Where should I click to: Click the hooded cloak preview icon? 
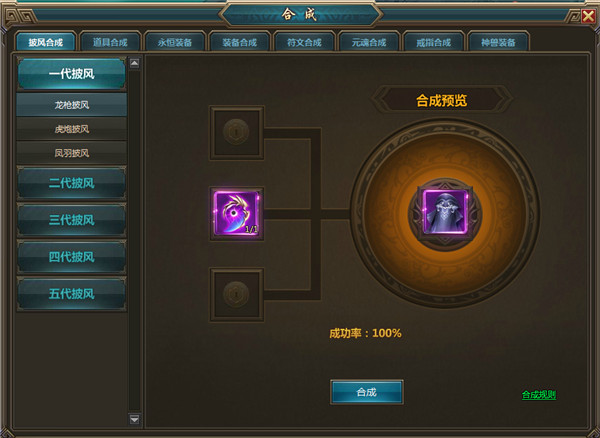tap(445, 212)
